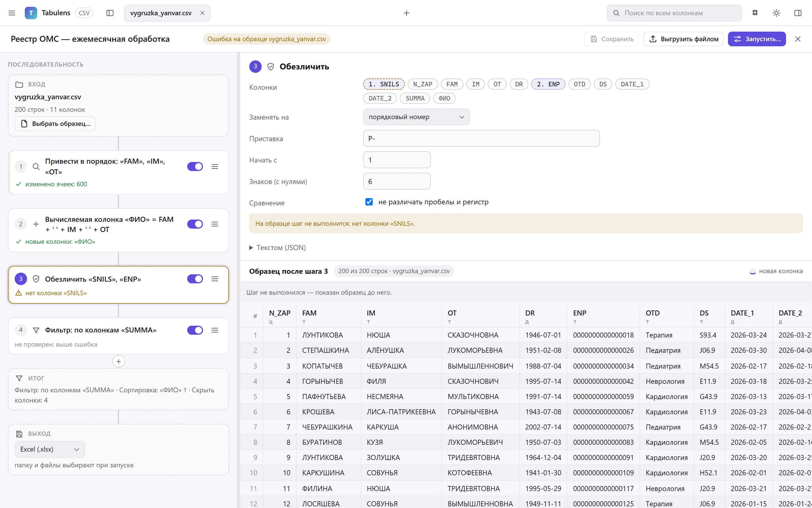Image resolution: width=812 pixels, height=508 pixels.
Task: Disable step 3 Обезличить toggle
Action: 195,279
